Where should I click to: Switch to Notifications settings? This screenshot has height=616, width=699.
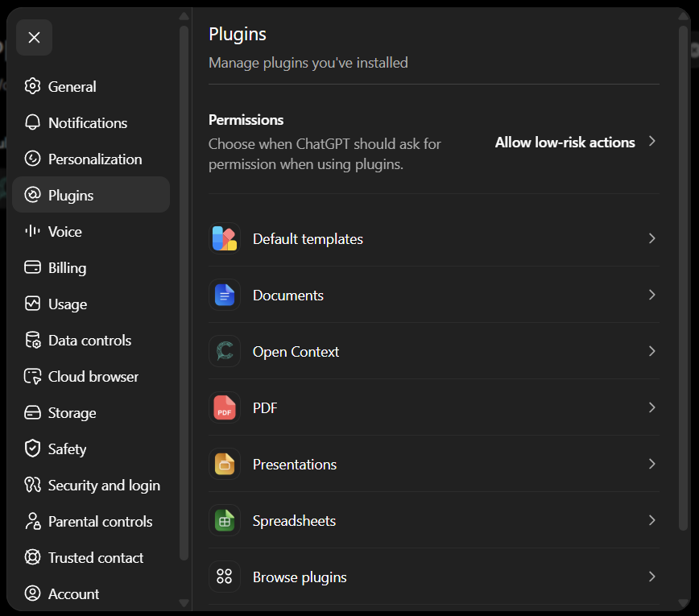click(91, 122)
